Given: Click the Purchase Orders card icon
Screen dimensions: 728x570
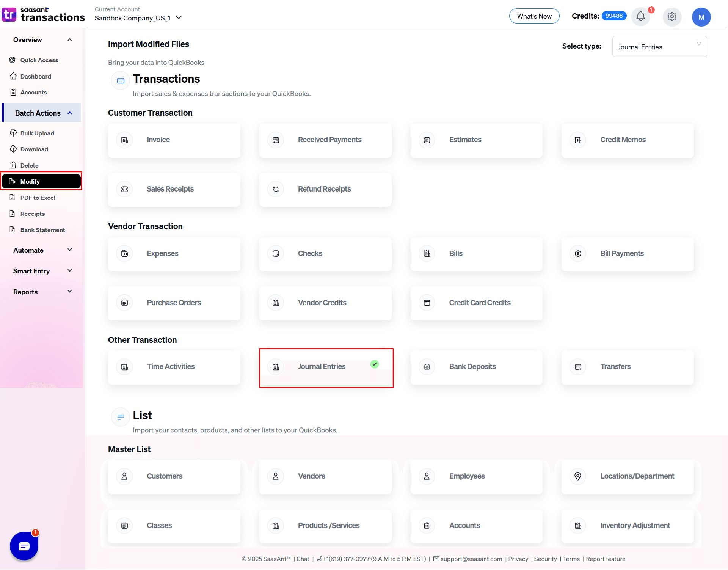Looking at the screenshot, I should [x=124, y=303].
